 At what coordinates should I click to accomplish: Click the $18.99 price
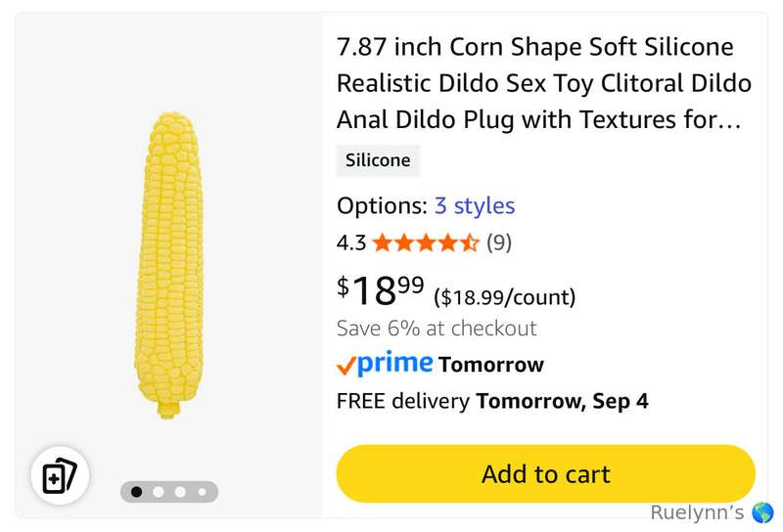(381, 290)
